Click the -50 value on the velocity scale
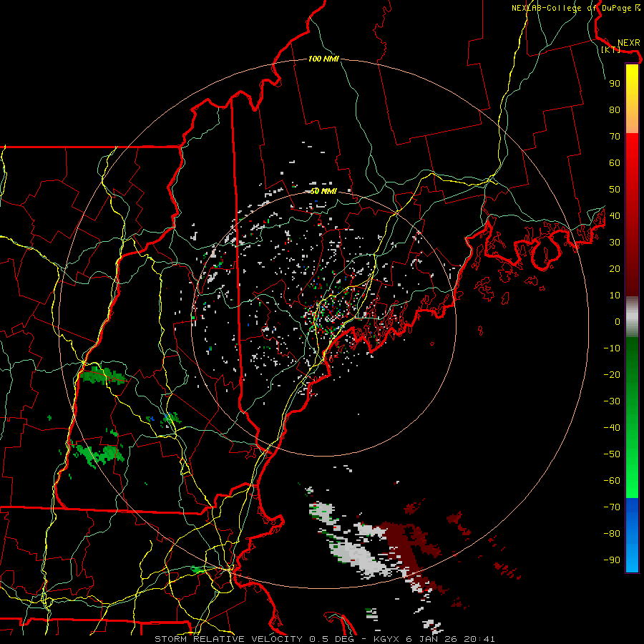 coord(612,454)
